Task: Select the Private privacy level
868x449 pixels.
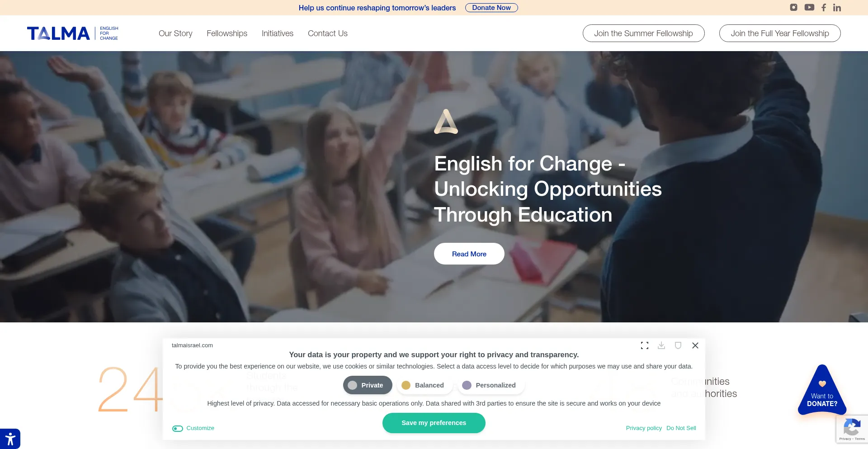Action: [x=368, y=385]
